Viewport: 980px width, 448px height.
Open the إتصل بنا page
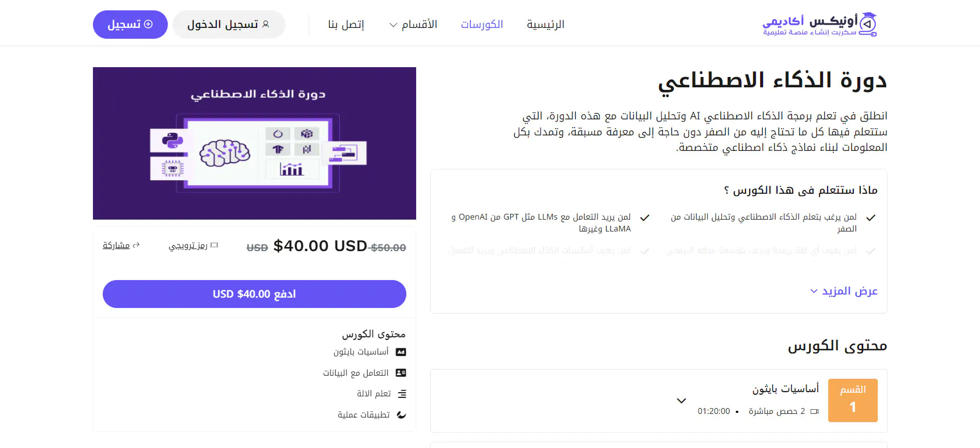(346, 24)
